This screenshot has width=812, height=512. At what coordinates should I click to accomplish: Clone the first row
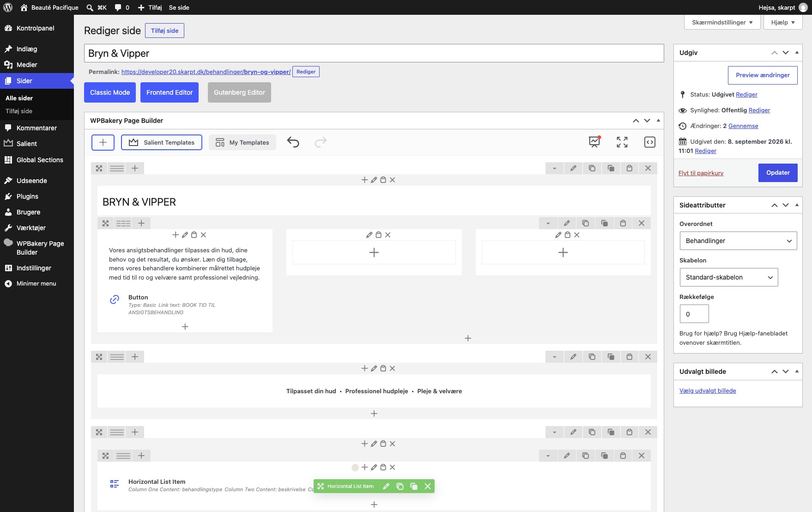592,168
